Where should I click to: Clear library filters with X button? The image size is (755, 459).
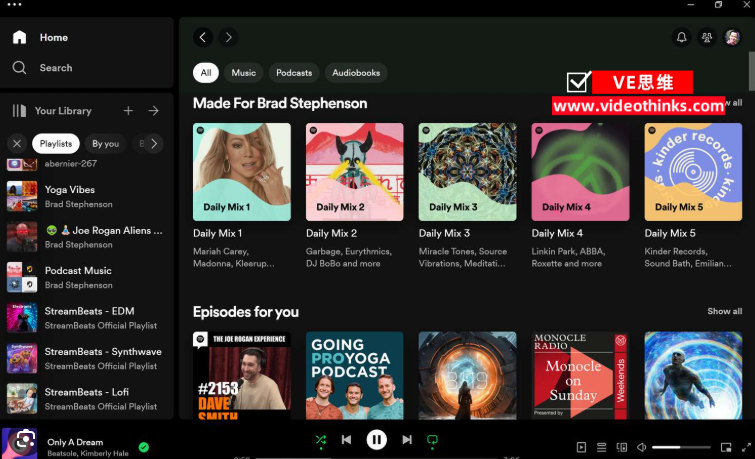[17, 144]
